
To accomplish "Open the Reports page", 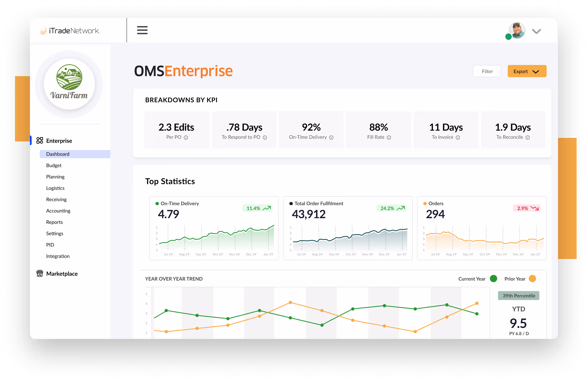I will 54,222.
